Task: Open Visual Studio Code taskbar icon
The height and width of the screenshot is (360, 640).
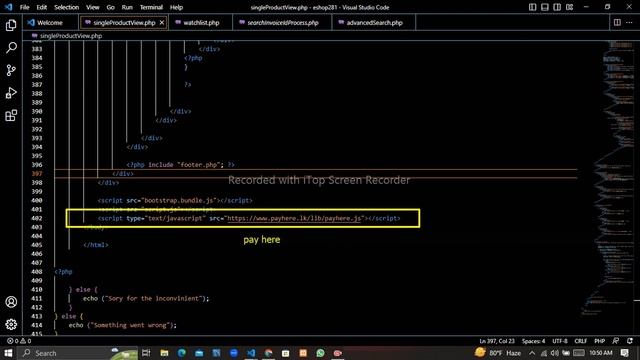Action: 251,353
